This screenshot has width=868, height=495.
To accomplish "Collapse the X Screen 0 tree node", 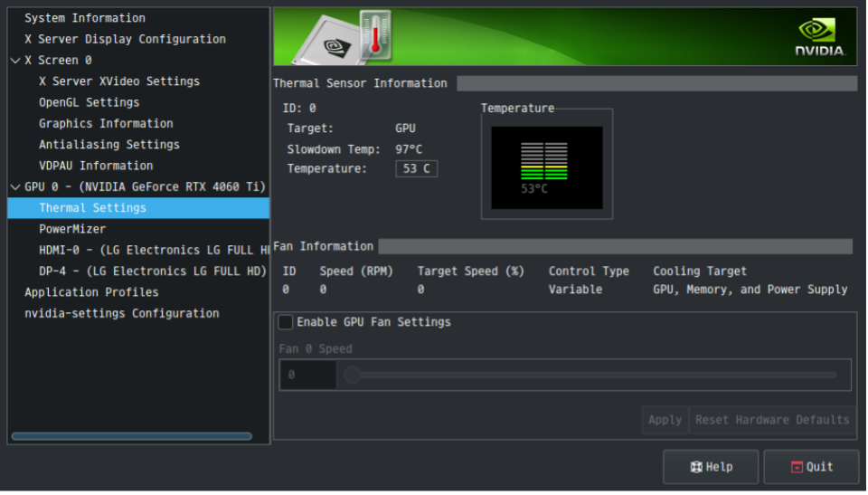I will [14, 61].
